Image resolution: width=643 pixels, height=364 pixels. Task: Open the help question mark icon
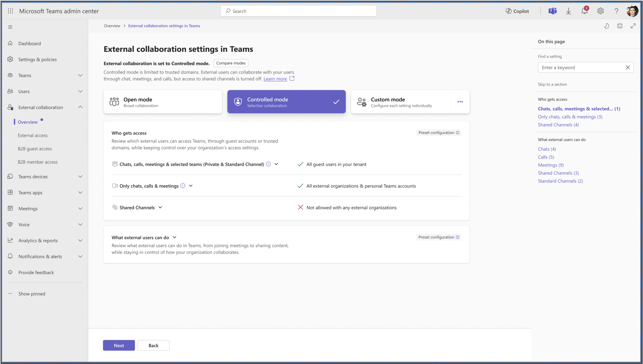pyautogui.click(x=616, y=11)
